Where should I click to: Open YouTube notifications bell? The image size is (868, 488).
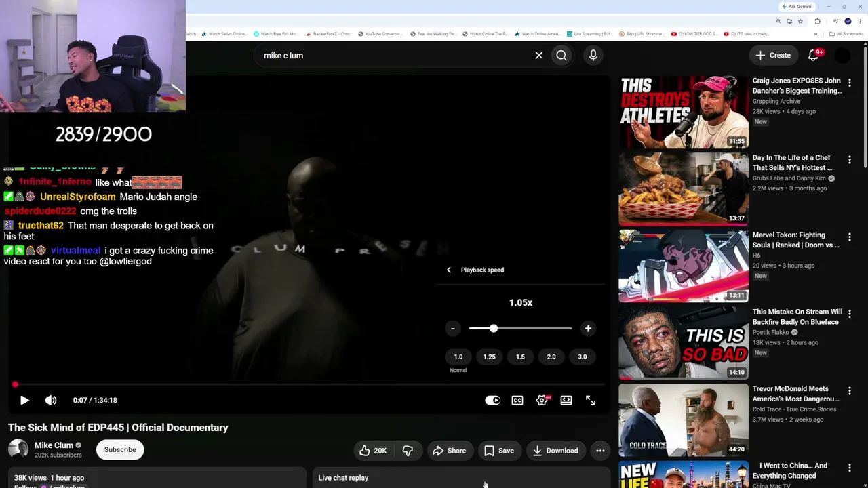click(x=813, y=56)
